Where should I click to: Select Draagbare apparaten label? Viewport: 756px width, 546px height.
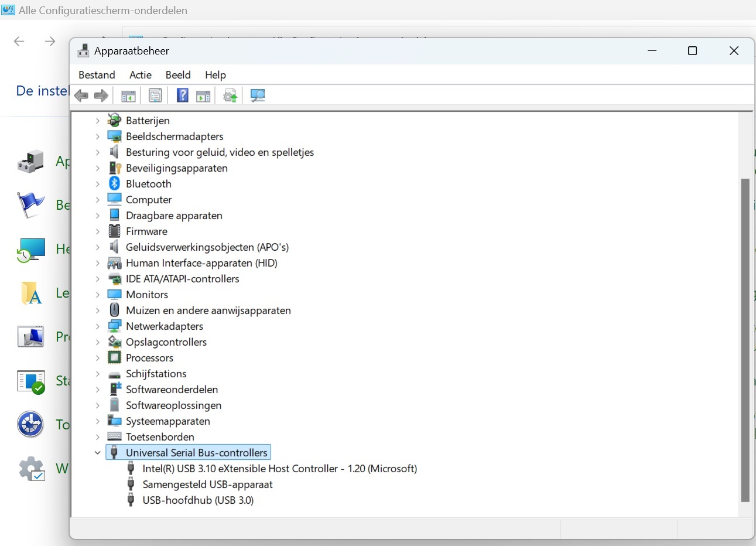[174, 216]
